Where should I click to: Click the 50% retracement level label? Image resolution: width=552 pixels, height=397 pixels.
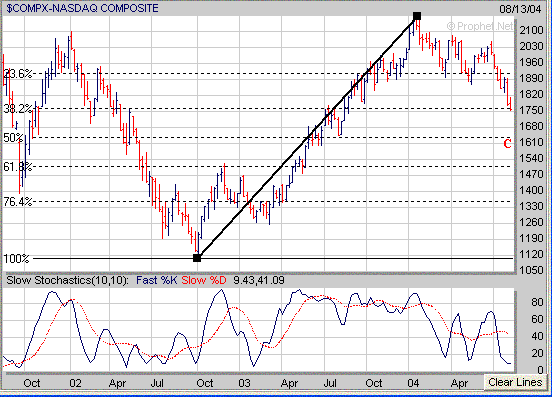coord(13,138)
